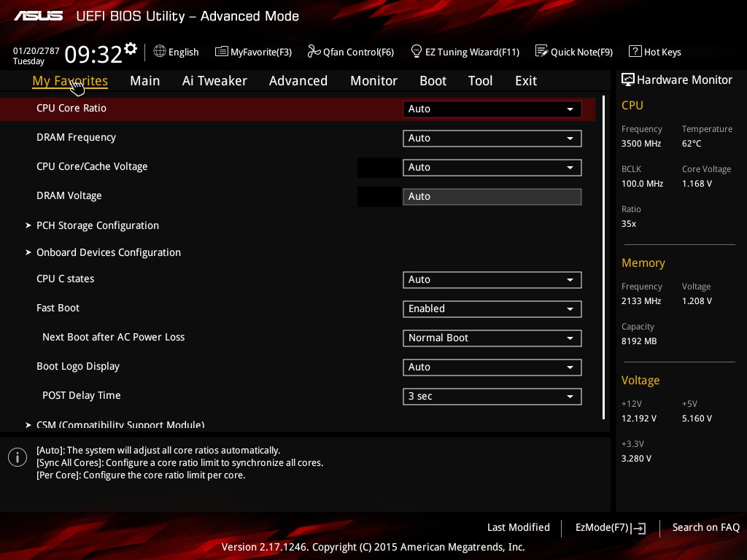
Task: Open the CPU C states dropdown
Action: point(492,280)
